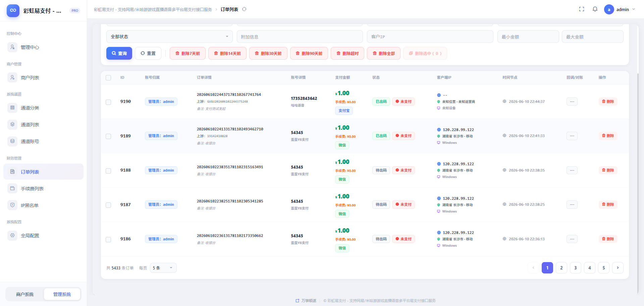The width and height of the screenshot is (644, 306).
Task: Click next page arrow in pagination
Action: (x=618, y=268)
